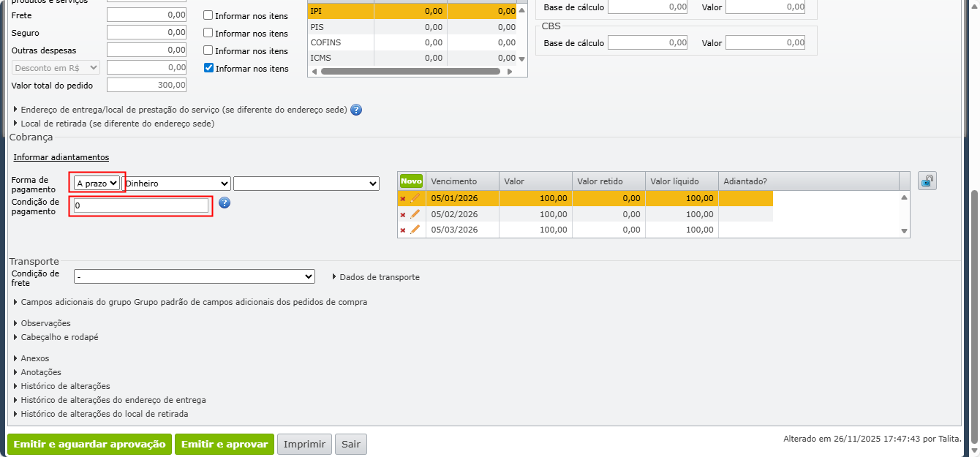
Task: Expand Dados de transporte
Action: click(376, 277)
